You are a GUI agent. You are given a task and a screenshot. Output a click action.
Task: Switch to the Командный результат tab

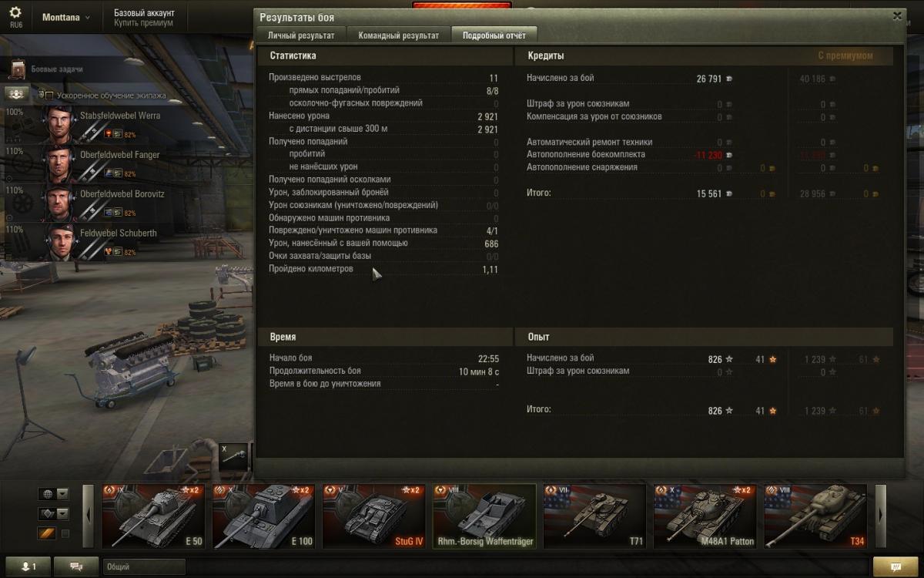point(399,35)
